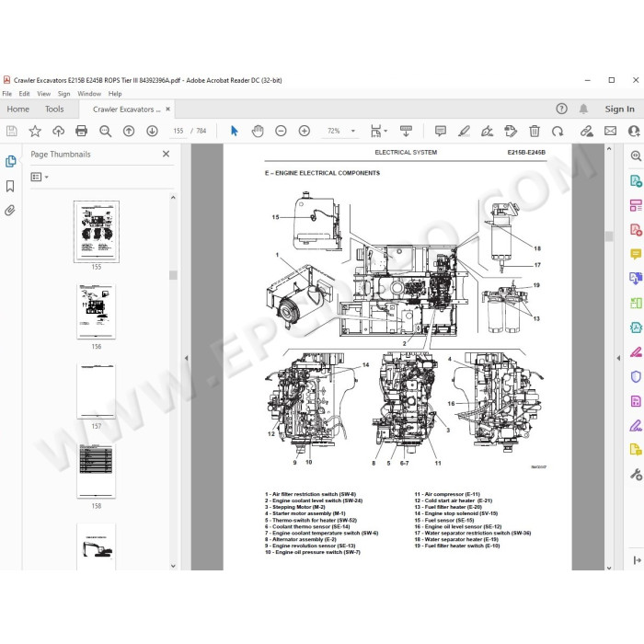Open More Tools wrench icon
Screen dimensions: 644x644
(x=636, y=475)
